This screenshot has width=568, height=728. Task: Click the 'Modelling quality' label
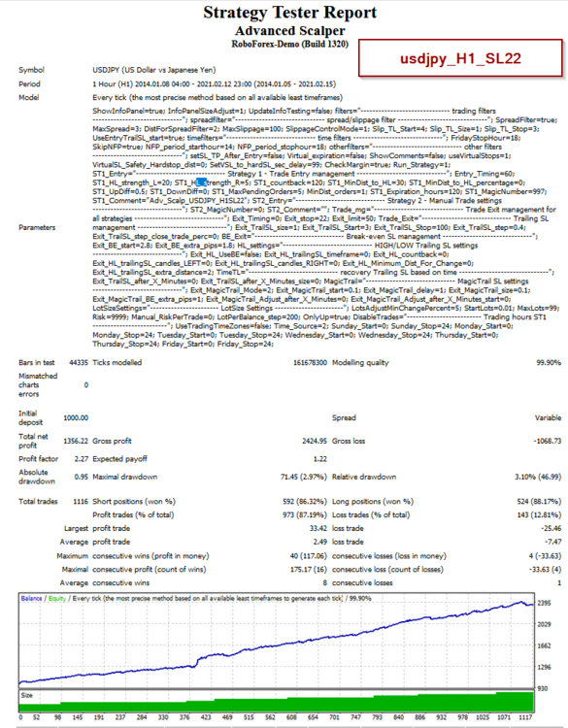point(360,363)
